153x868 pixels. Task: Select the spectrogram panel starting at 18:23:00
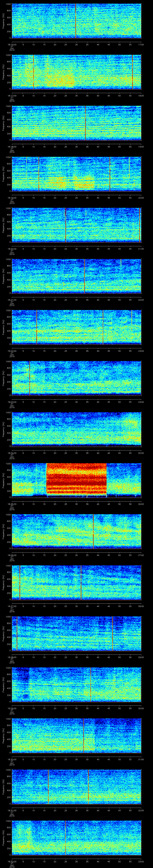click(77, 378)
